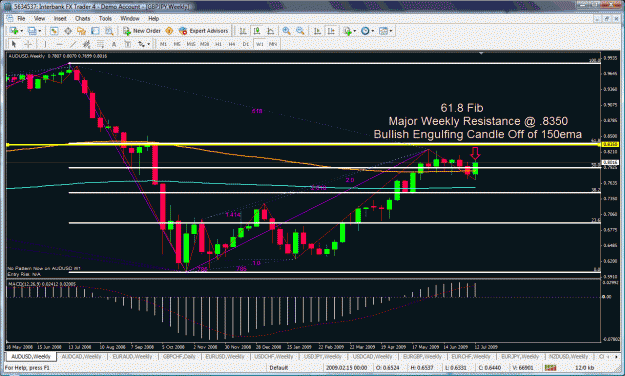The height and width of the screenshot is (376, 625).
Task: Toggle the Data Window crosshair icon
Action: point(68,31)
